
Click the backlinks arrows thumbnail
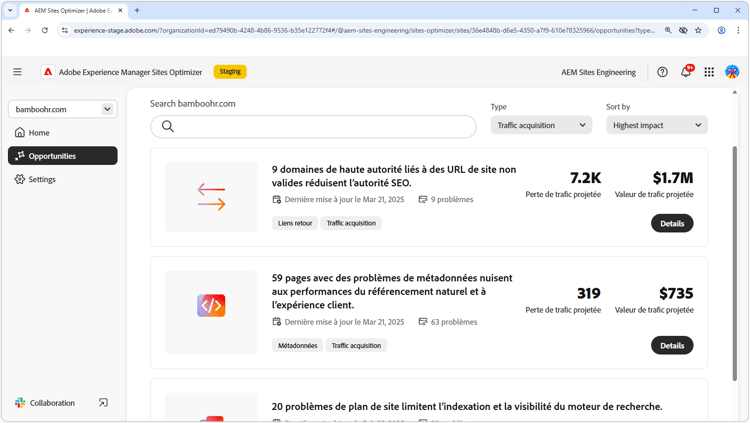211,197
